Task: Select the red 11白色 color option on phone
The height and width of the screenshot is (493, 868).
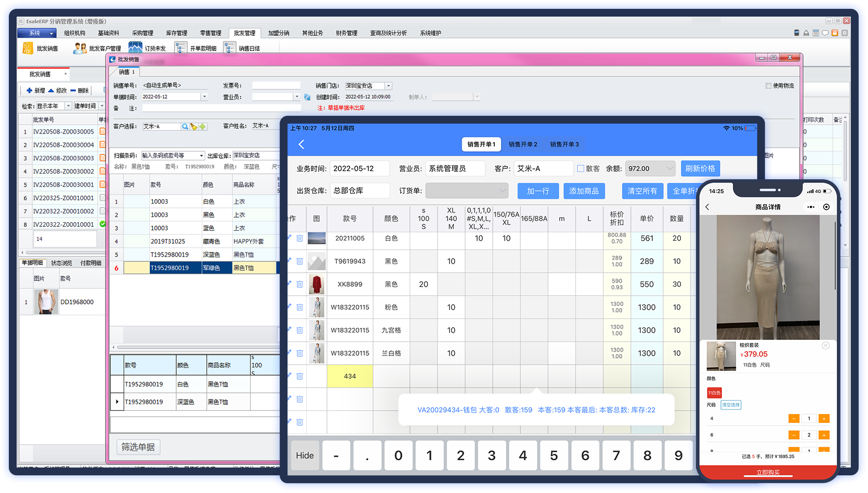Action: click(714, 393)
